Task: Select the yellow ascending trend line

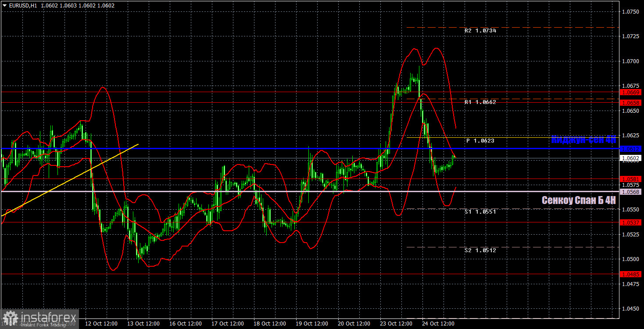Action: pos(70,179)
